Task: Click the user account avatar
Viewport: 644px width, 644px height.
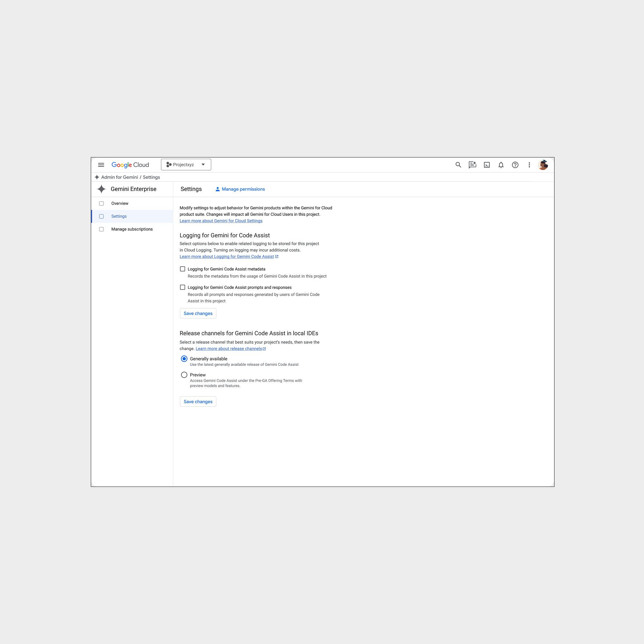Action: pyautogui.click(x=543, y=165)
